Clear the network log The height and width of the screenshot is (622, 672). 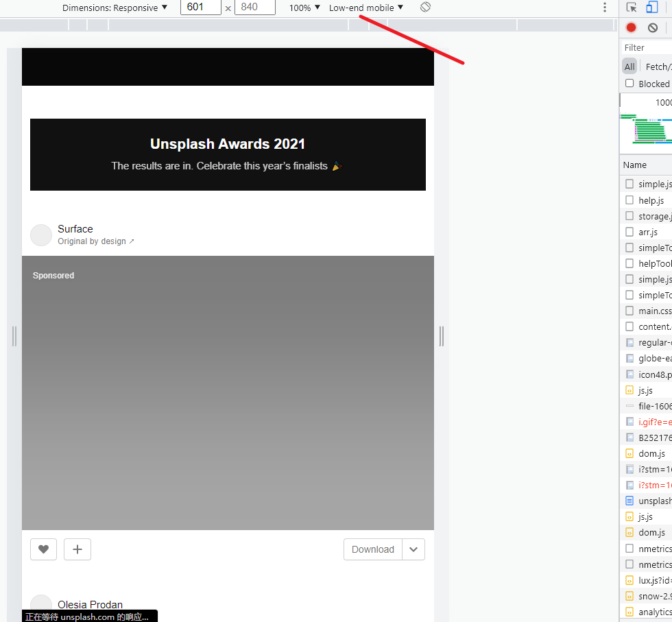click(x=652, y=28)
